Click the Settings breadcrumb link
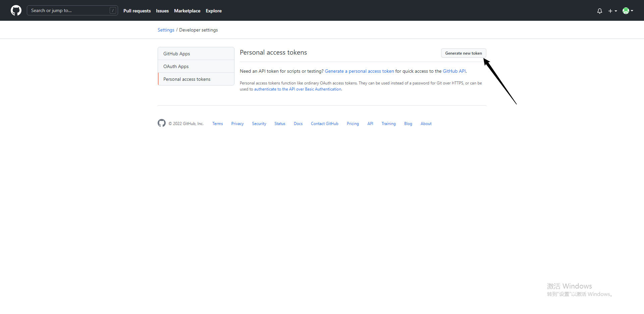This screenshot has width=644, height=314. (166, 30)
